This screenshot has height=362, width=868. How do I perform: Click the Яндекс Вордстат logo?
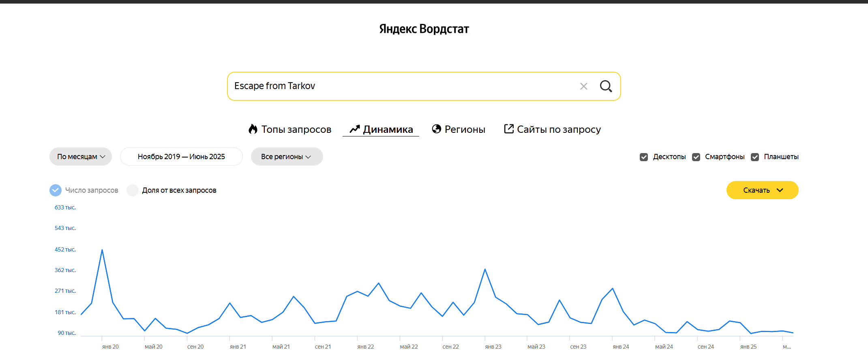click(424, 29)
